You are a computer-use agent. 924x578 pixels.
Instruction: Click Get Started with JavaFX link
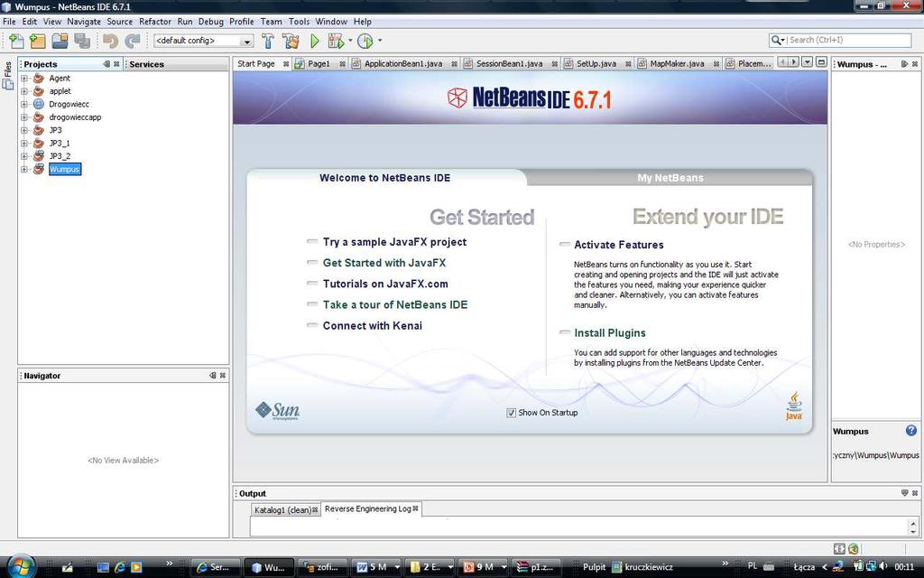pyautogui.click(x=384, y=263)
